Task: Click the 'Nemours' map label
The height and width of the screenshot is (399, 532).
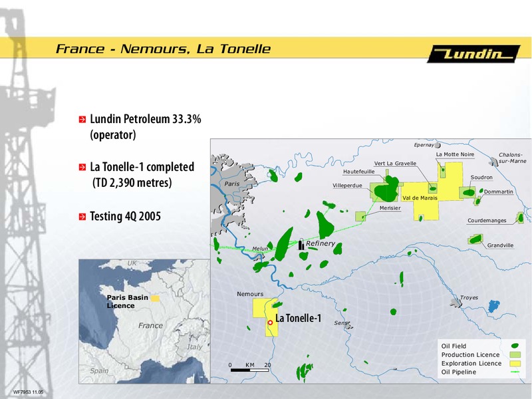Action: coord(250,294)
